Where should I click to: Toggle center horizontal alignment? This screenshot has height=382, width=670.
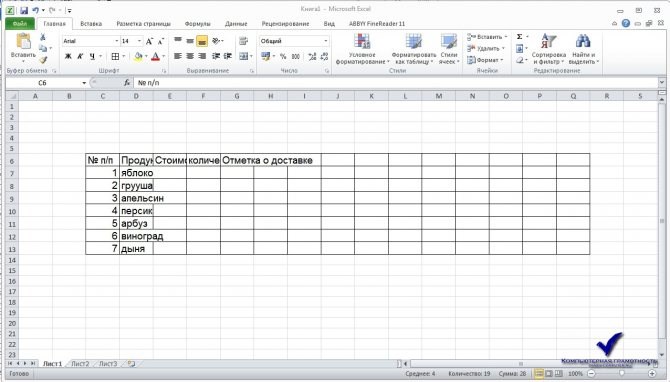190,56
